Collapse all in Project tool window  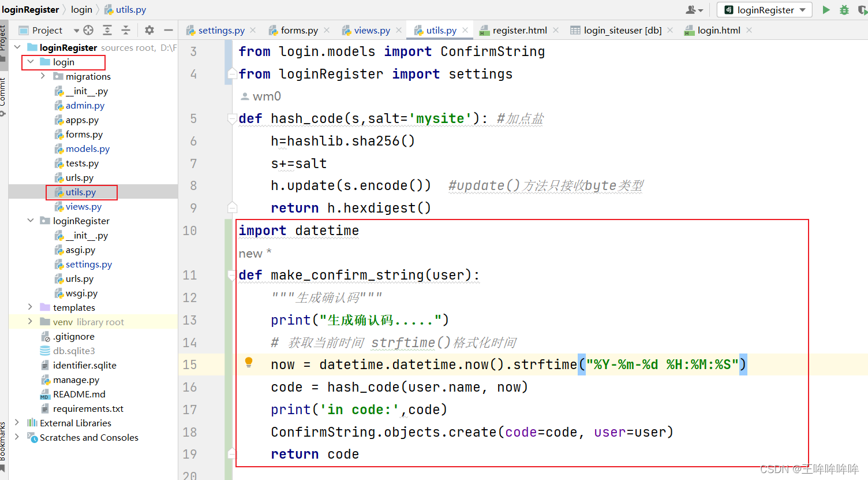[x=126, y=30]
